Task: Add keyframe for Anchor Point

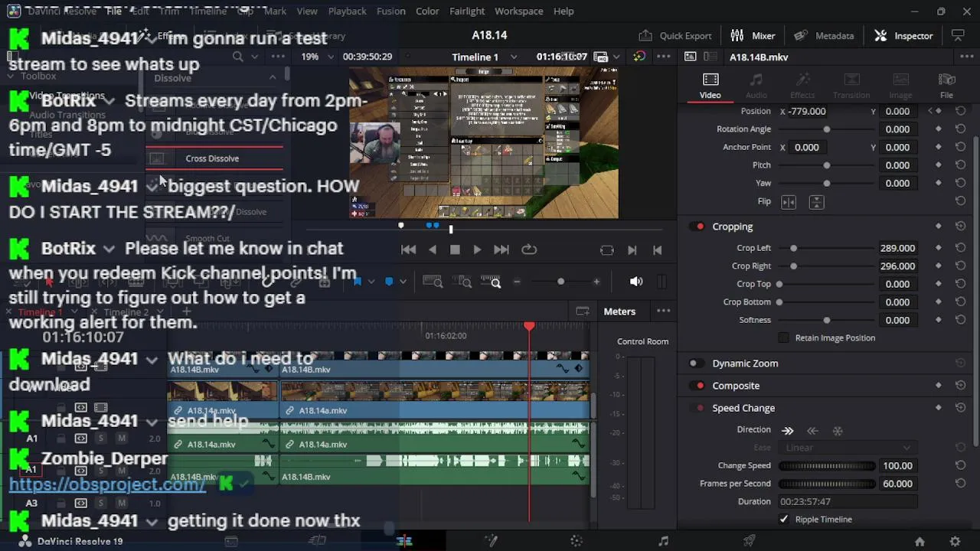Action: (x=938, y=147)
